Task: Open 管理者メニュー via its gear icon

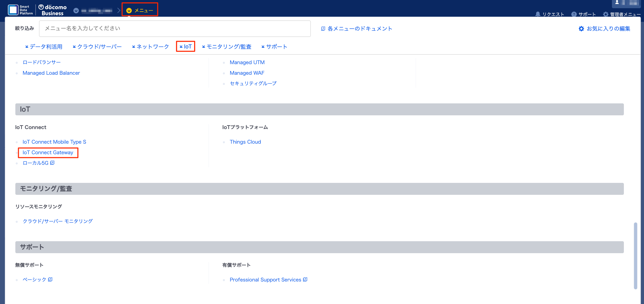Action: pyautogui.click(x=606, y=14)
